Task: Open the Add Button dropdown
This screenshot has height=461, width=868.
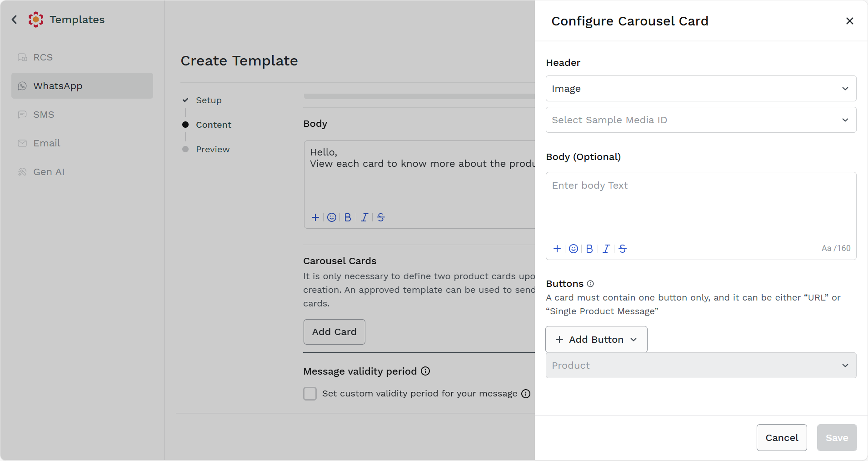Action: pos(596,340)
